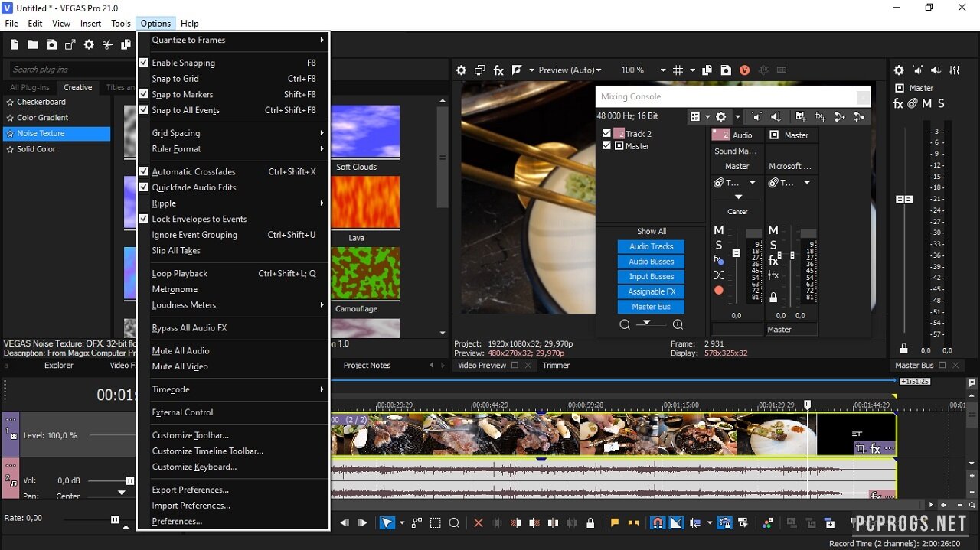The height and width of the screenshot is (550, 980).
Task: Open Preferences from the Options menu
Action: coord(177,522)
